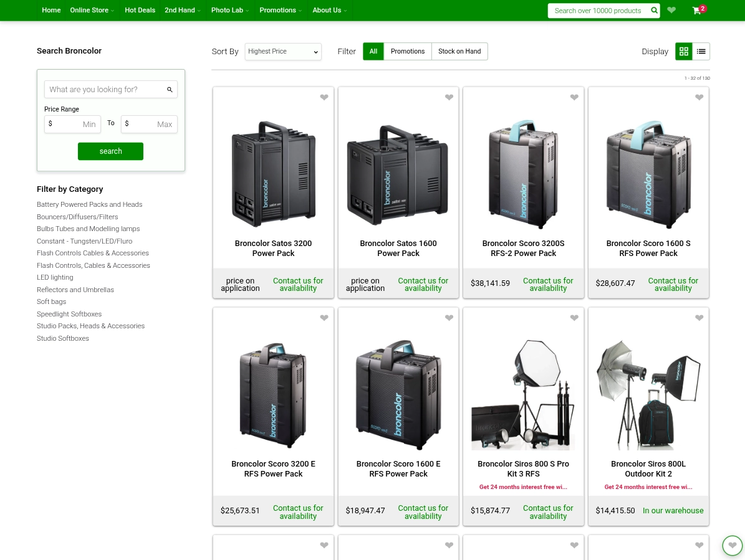Filter results by Promotions
The image size is (745, 560).
tap(407, 51)
